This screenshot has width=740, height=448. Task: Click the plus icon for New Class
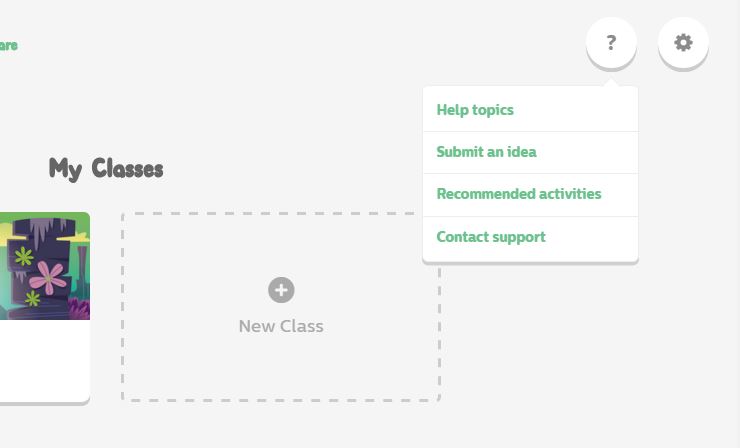coord(281,290)
